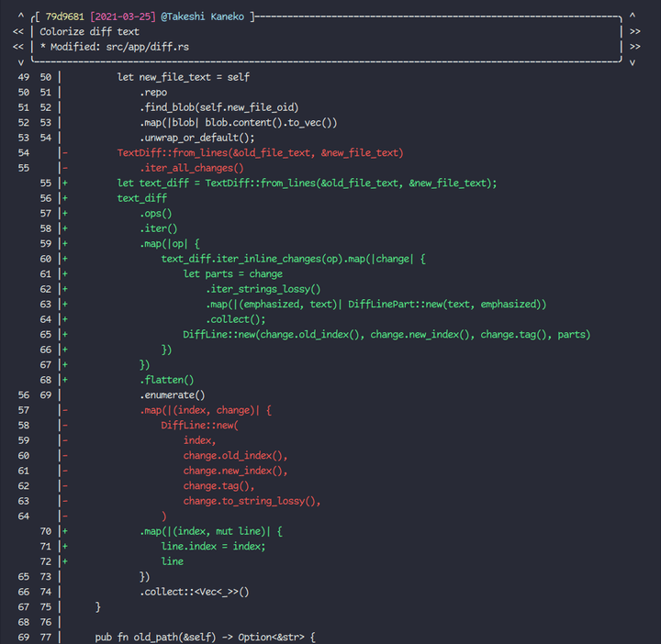Viewport: 661px width, 644px height.
Task: Select added line 65 DiffLine::new call
Action: pos(387,335)
